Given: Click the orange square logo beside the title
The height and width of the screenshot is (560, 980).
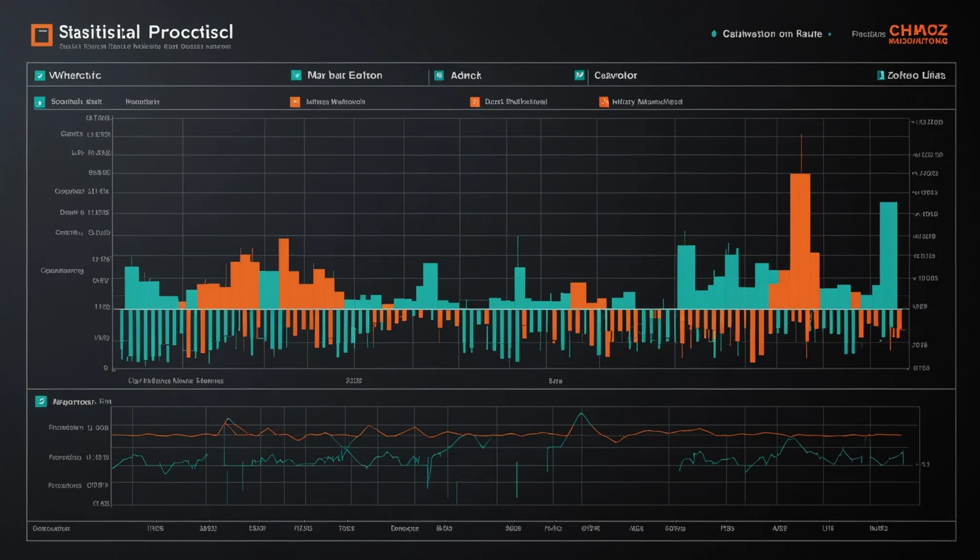Looking at the screenshot, I should (x=42, y=35).
